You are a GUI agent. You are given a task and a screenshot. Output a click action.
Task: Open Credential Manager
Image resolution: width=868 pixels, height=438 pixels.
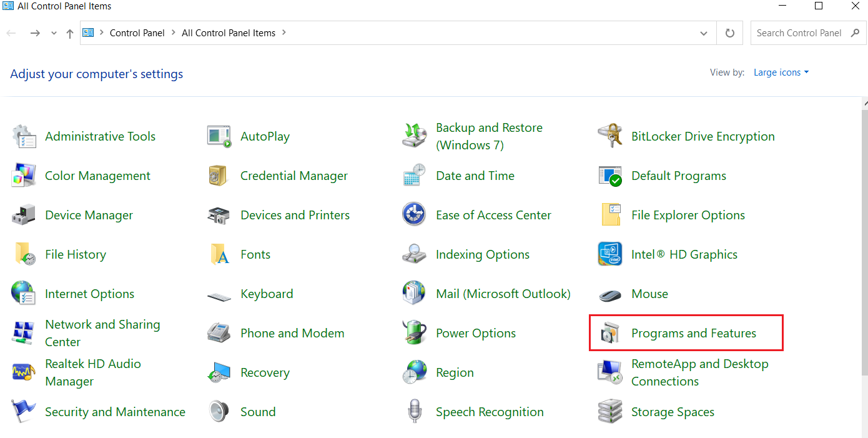pyautogui.click(x=293, y=176)
